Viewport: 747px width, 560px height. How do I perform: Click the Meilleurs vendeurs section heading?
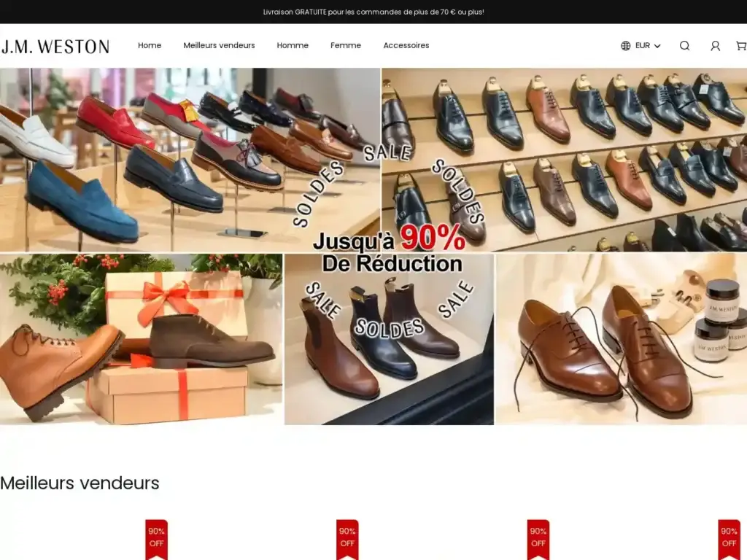pyautogui.click(x=80, y=483)
